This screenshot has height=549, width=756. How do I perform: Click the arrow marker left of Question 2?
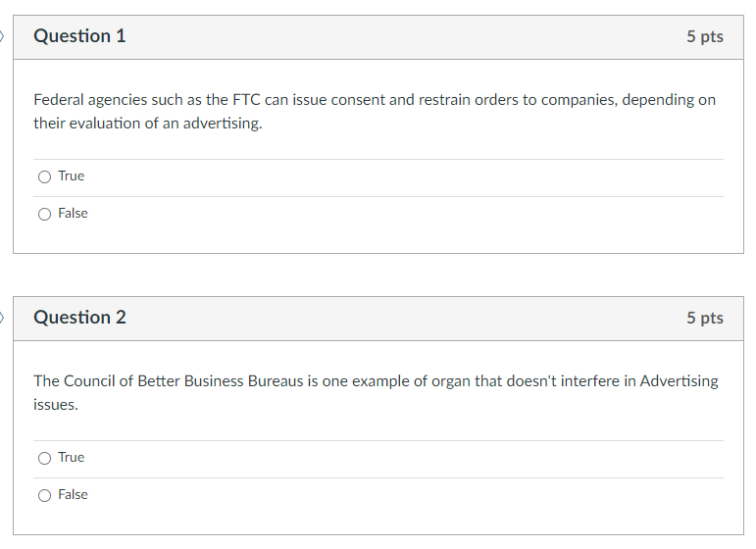click(3, 318)
